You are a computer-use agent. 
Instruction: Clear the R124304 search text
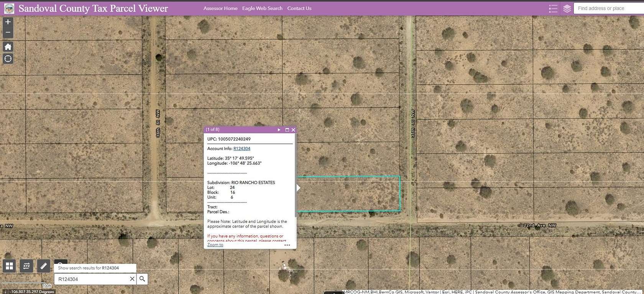coord(132,279)
